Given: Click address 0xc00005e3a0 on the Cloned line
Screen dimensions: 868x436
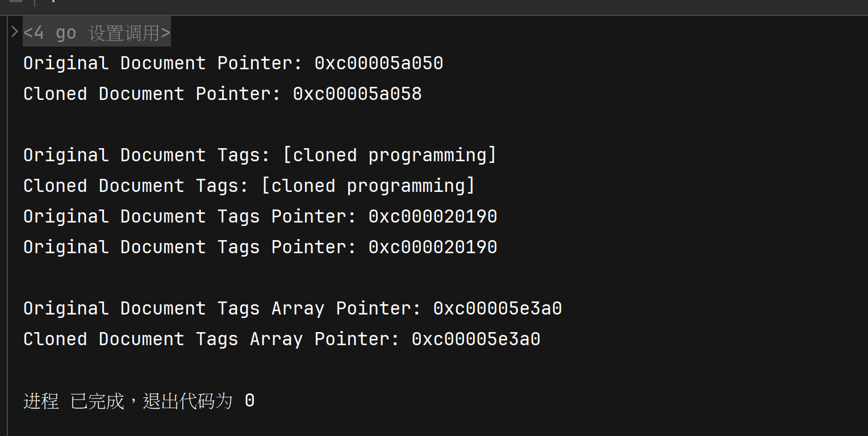Looking at the screenshot, I should click(475, 339).
